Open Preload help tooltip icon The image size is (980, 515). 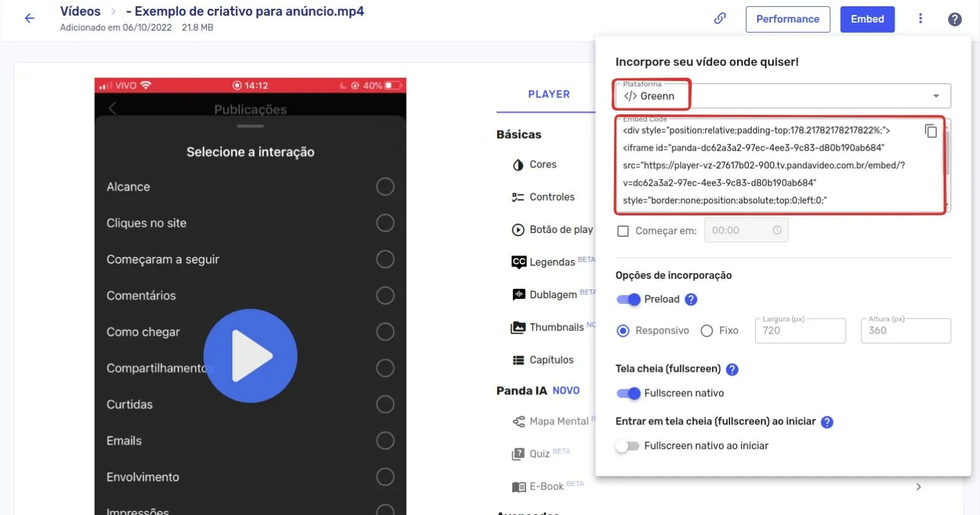pyautogui.click(x=691, y=300)
